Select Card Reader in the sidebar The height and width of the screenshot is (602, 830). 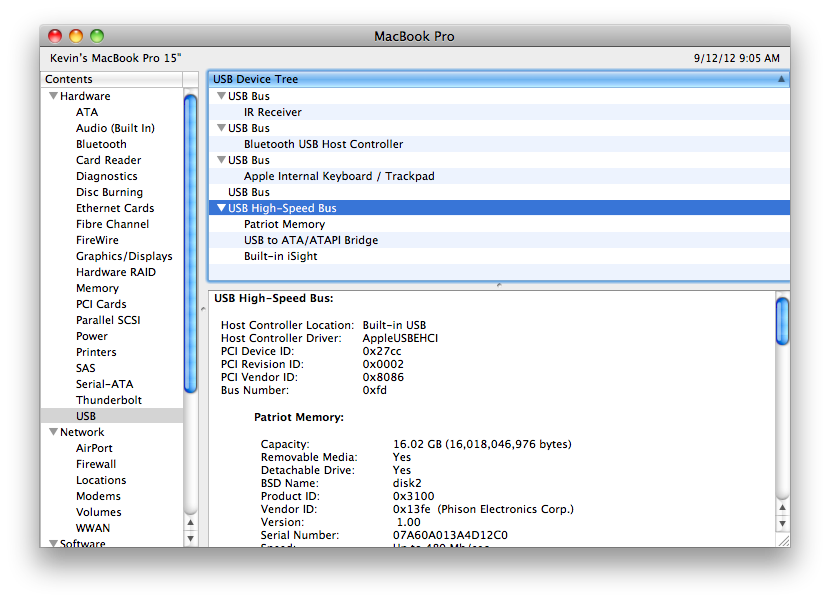coord(109,160)
